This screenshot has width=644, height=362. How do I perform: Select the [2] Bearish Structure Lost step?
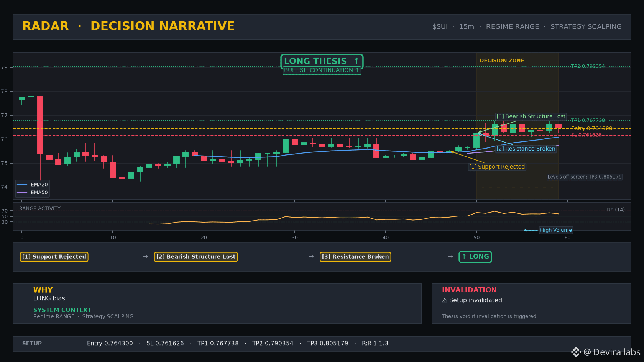(196, 257)
